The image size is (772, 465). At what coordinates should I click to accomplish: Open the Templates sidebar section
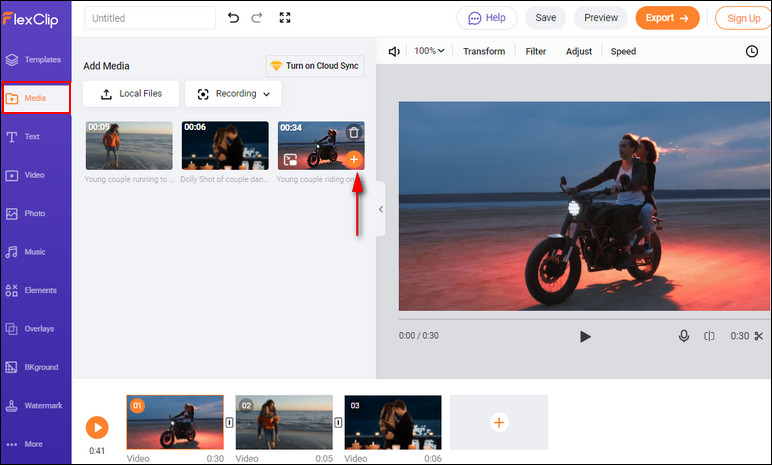33,60
